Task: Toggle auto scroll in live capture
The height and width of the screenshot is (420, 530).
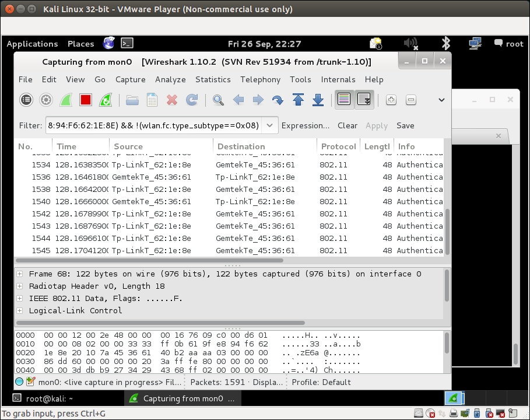Action: (x=364, y=99)
